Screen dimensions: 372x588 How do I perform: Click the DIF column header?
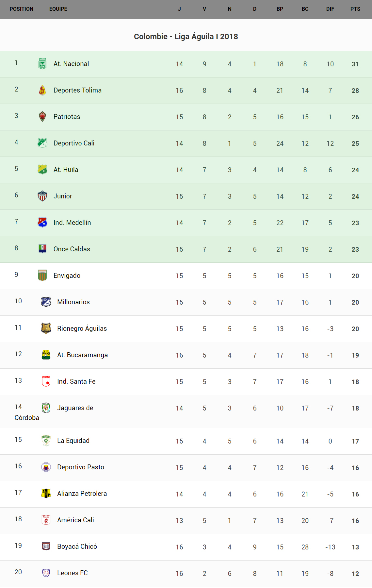click(330, 9)
